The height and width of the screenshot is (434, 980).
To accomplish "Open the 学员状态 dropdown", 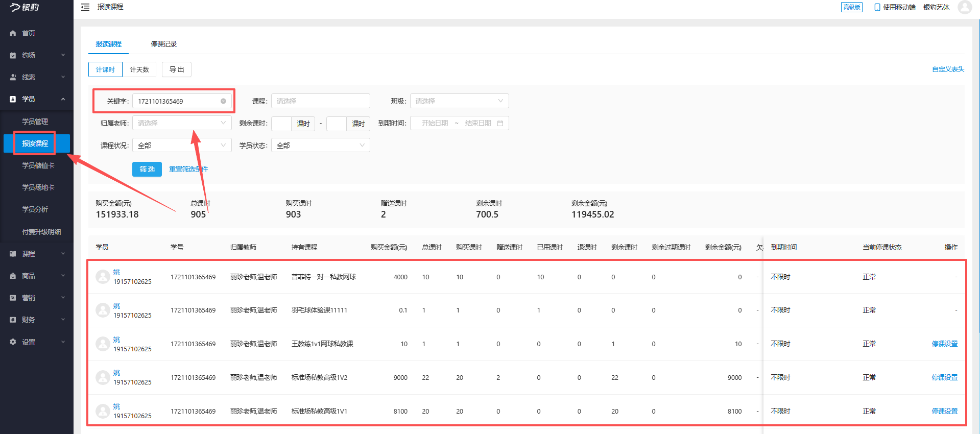I will [320, 146].
